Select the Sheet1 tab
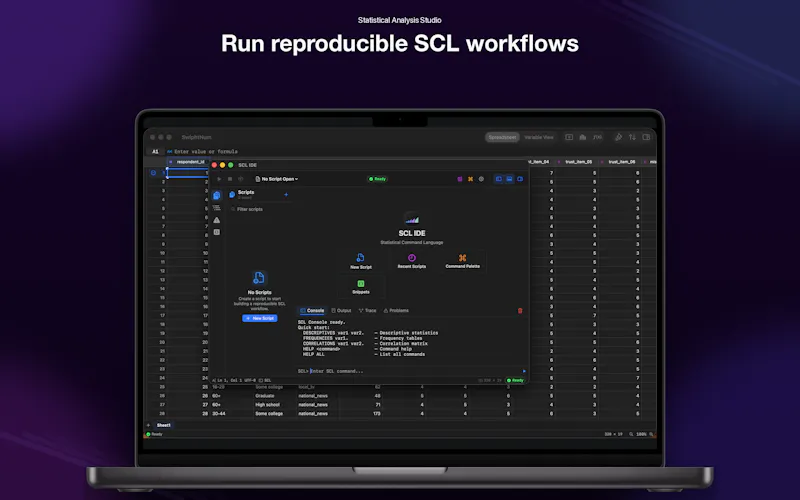The height and width of the screenshot is (500, 800). (164, 426)
